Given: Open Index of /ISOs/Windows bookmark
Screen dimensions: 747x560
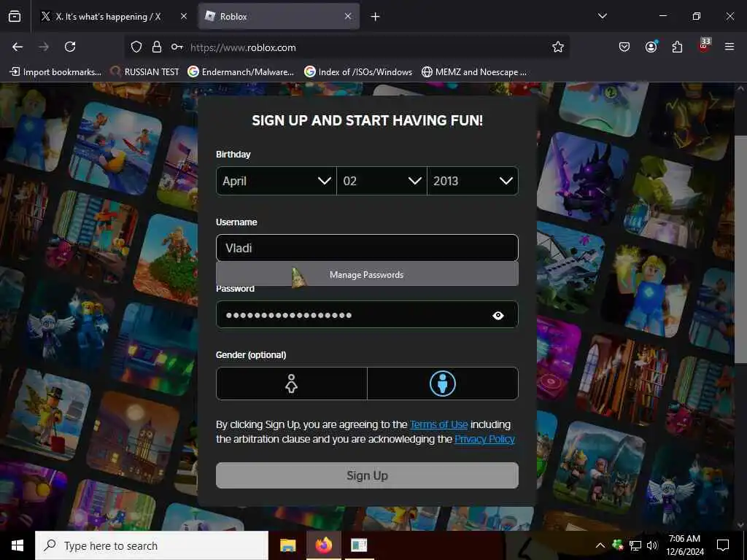Looking at the screenshot, I should (x=358, y=72).
